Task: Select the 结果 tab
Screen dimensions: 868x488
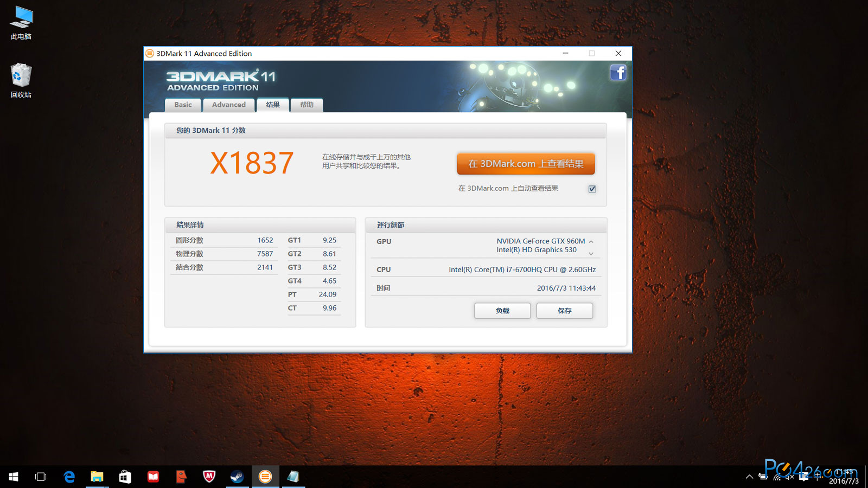Action: click(273, 105)
